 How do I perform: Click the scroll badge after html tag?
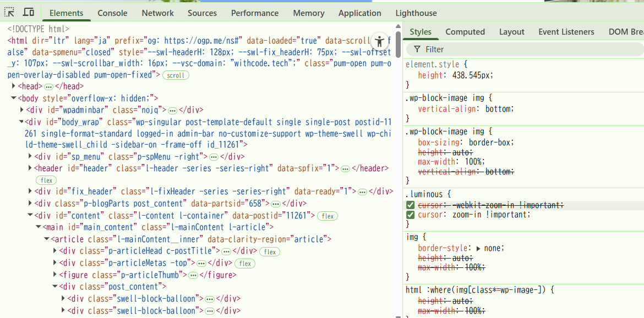pyautogui.click(x=176, y=75)
